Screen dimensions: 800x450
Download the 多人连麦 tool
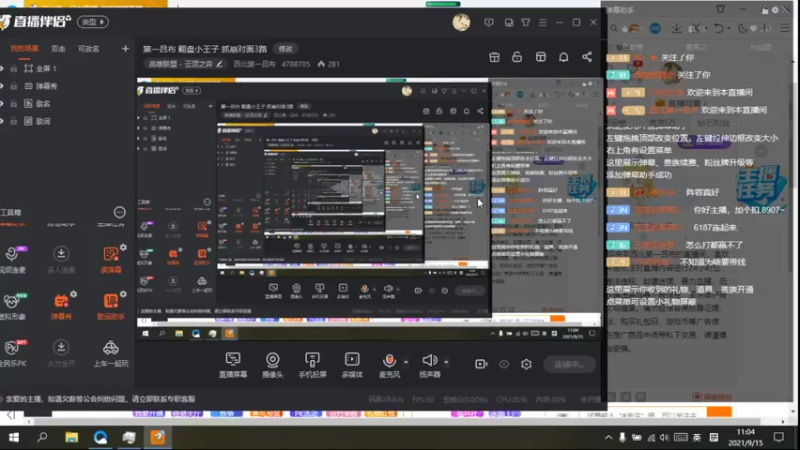(x=61, y=260)
